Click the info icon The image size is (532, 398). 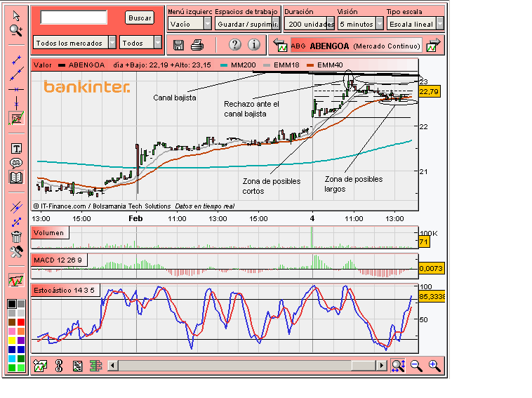(254, 44)
